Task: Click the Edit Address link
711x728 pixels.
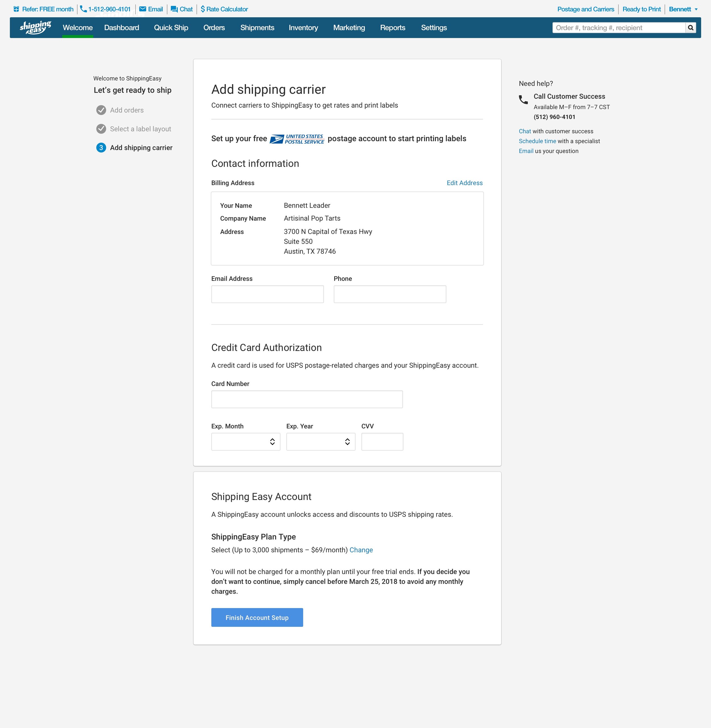Action: coord(464,183)
